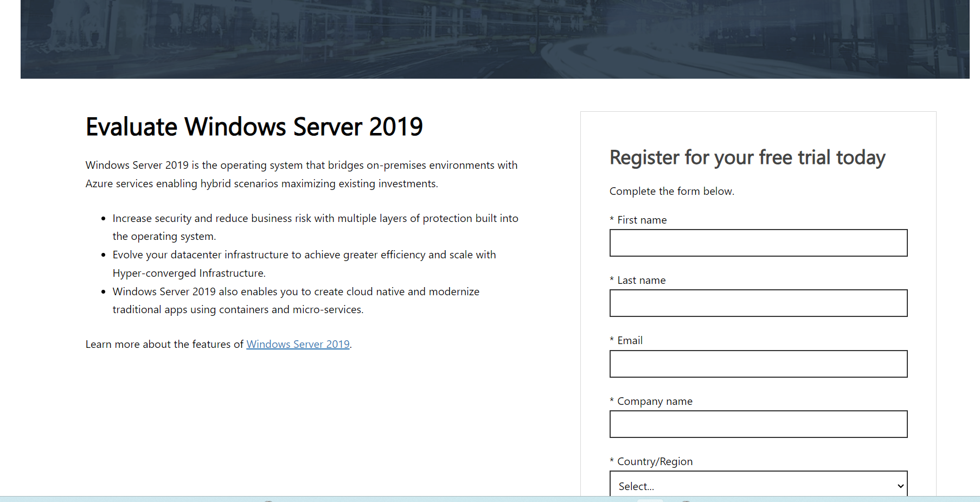
Task: Click the Last name input field
Action: click(758, 303)
